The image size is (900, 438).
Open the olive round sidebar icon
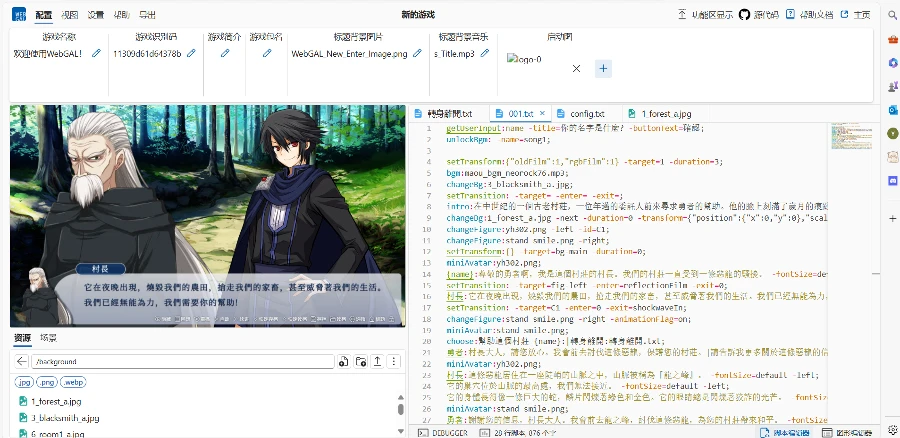(892, 133)
